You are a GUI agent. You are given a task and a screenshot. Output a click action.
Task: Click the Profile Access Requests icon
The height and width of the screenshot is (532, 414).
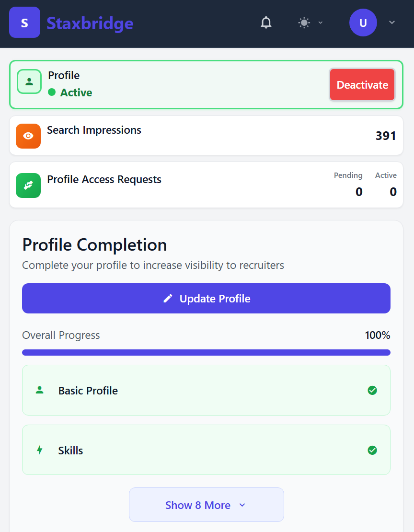28,185
